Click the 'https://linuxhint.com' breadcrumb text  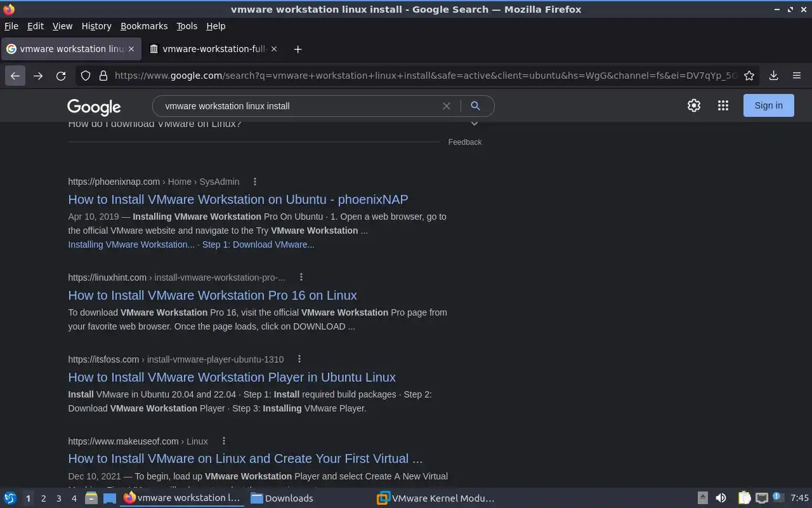click(x=107, y=277)
